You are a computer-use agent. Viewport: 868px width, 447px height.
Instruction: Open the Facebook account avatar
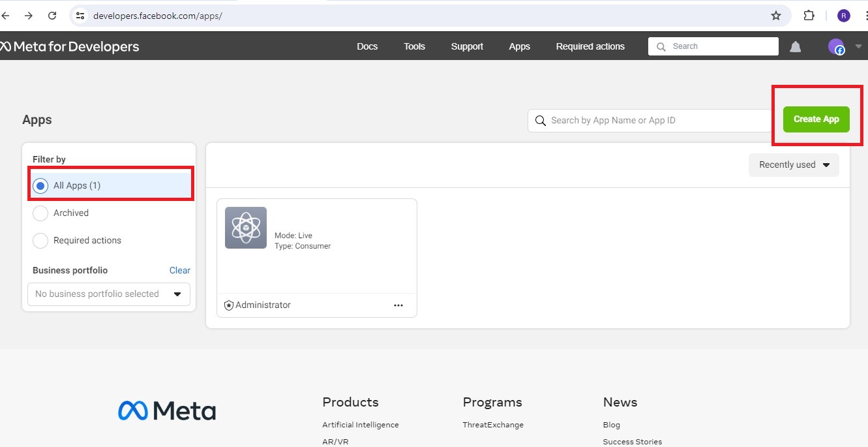pyautogui.click(x=836, y=46)
